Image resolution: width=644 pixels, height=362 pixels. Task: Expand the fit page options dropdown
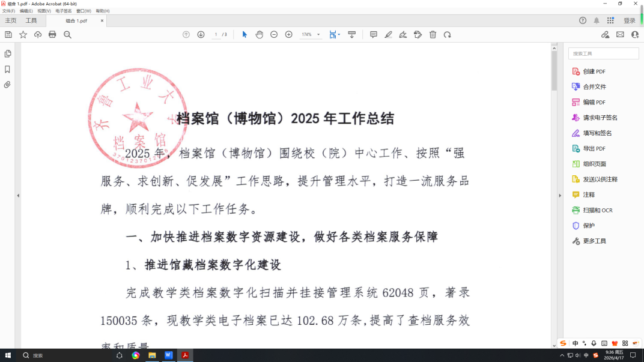tap(339, 35)
